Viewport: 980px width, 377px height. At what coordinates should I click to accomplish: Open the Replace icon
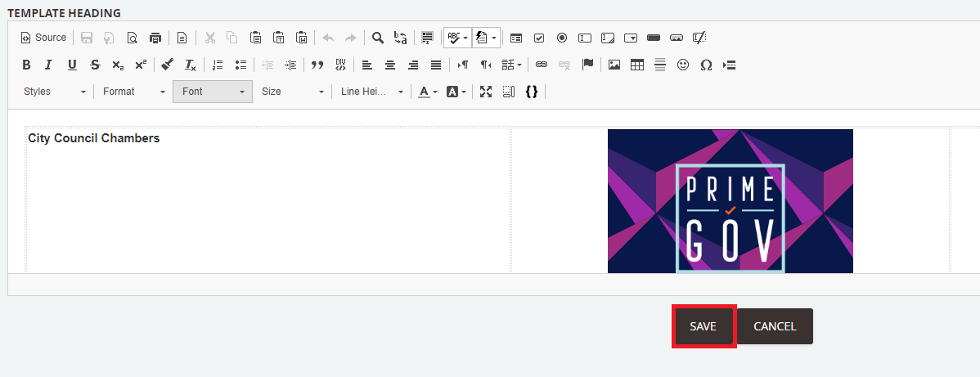[401, 38]
